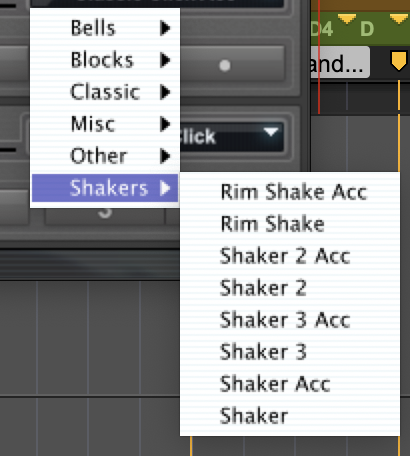This screenshot has height=456, width=410.
Task: Choose Shaker Acc in submenu
Action: 290,384
